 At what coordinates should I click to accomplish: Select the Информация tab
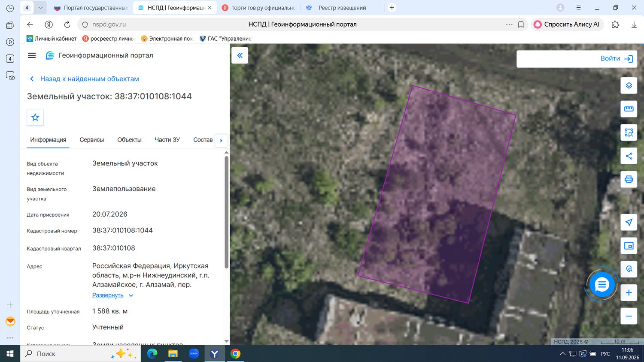pos(48,140)
